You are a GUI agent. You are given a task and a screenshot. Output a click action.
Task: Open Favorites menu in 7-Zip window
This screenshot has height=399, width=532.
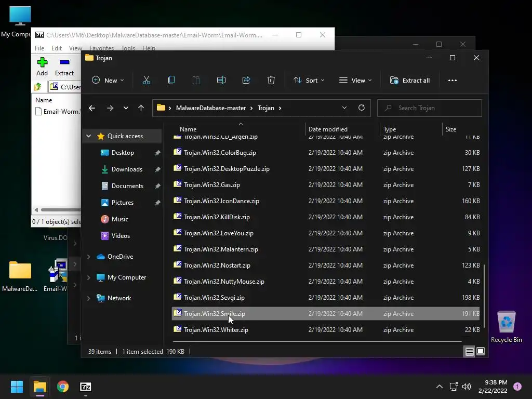[x=101, y=48]
